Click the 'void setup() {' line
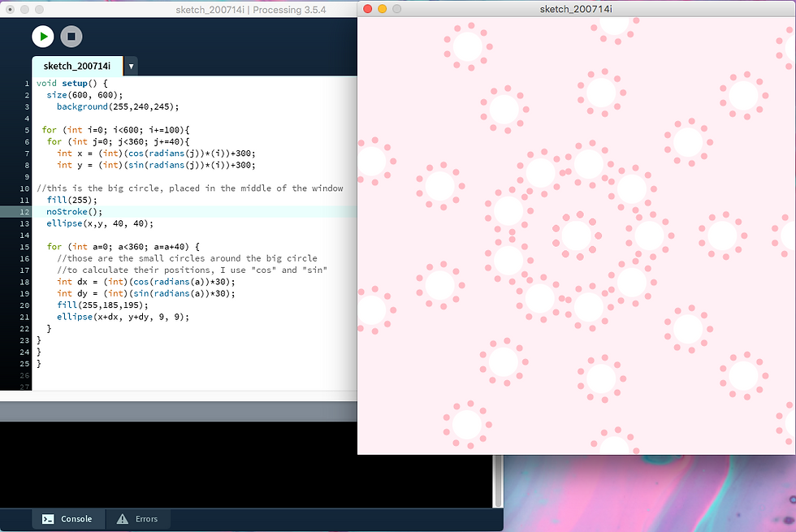 pyautogui.click(x=72, y=83)
